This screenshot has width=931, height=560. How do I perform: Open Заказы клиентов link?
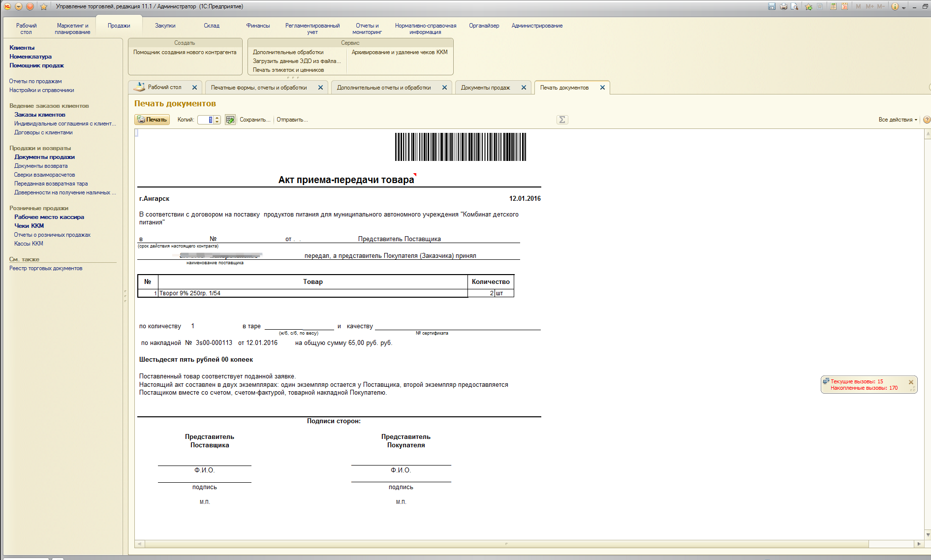pyautogui.click(x=40, y=115)
